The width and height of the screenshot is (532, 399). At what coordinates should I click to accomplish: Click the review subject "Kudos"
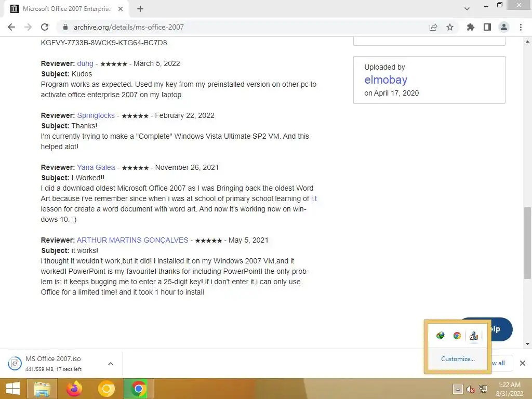click(x=82, y=74)
